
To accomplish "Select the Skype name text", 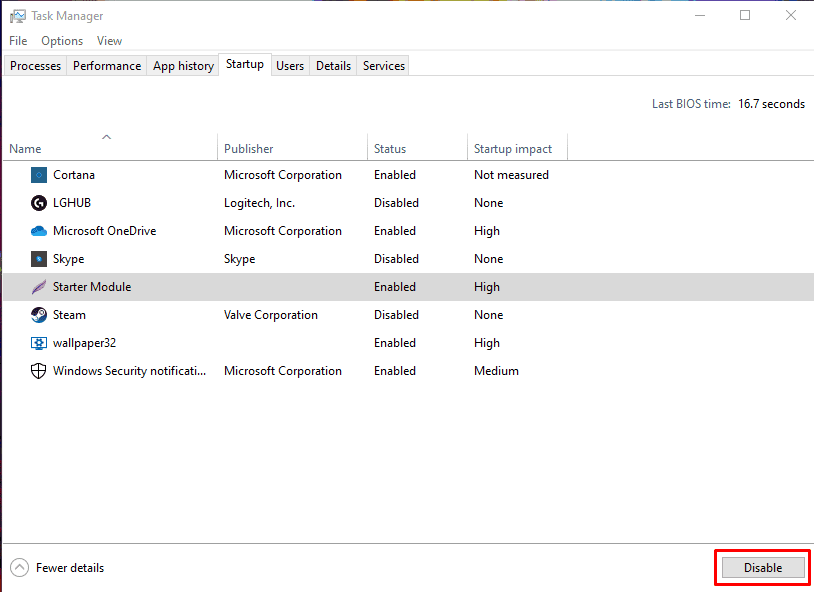I will [69, 259].
